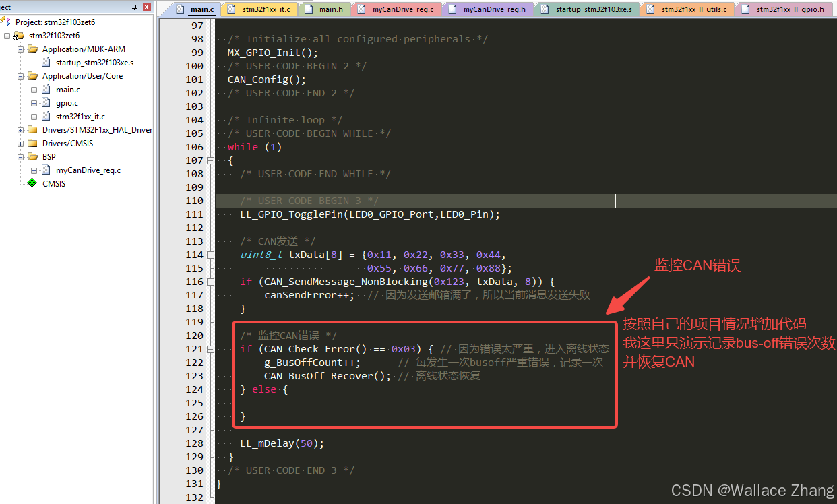Click the Application/MDK-ARM folder icon

32,49
